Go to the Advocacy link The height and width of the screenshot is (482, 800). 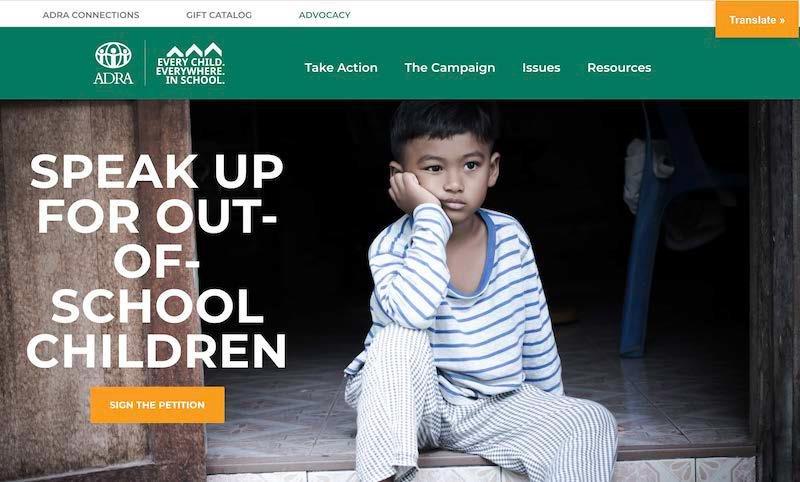coord(324,15)
